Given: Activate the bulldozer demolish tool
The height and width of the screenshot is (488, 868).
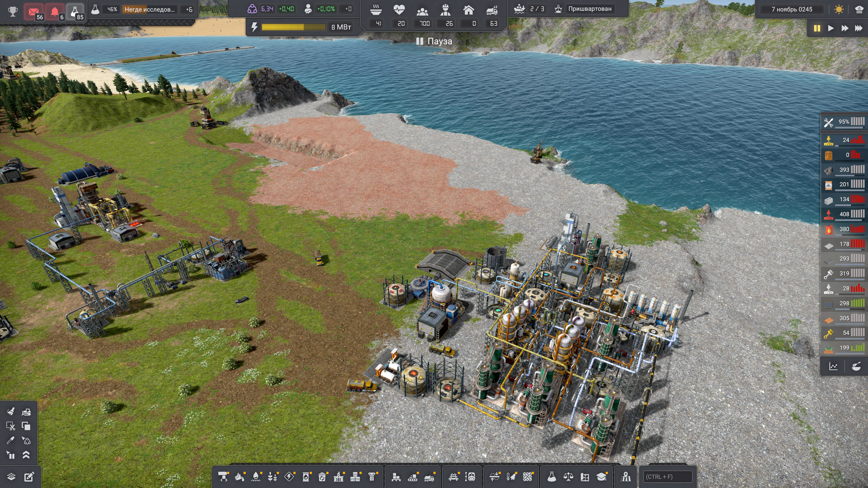Looking at the screenshot, I should click(x=26, y=412).
